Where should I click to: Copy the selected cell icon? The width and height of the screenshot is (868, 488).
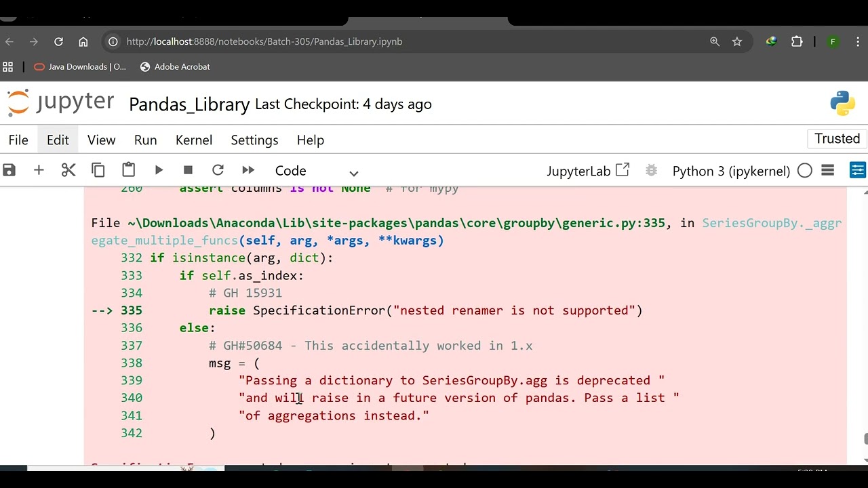98,170
